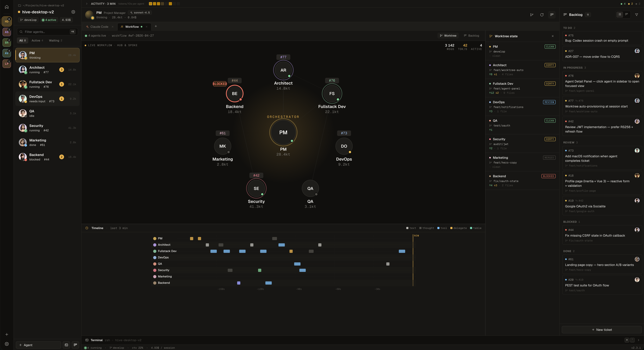Switch Backlog to board view

pyautogui.click(x=627, y=15)
